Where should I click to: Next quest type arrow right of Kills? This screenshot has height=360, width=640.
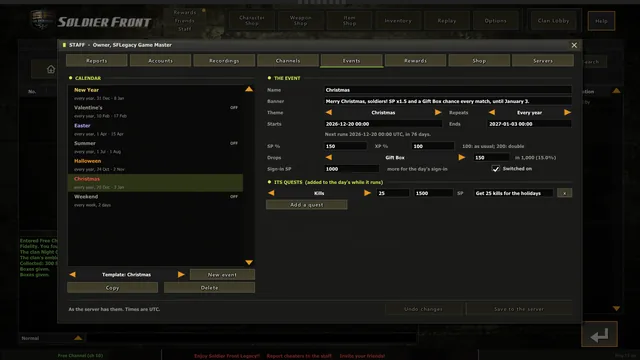click(367, 193)
